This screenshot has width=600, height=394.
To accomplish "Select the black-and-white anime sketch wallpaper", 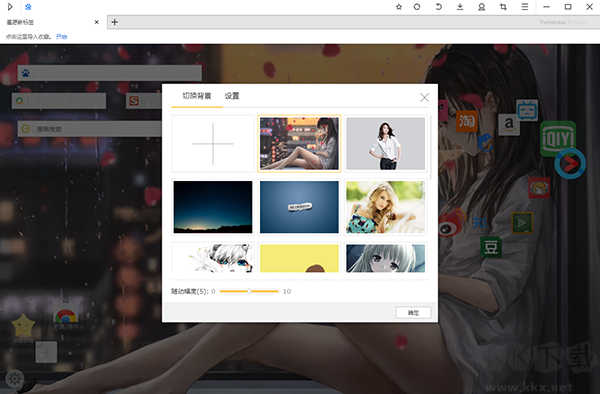I will 213,258.
